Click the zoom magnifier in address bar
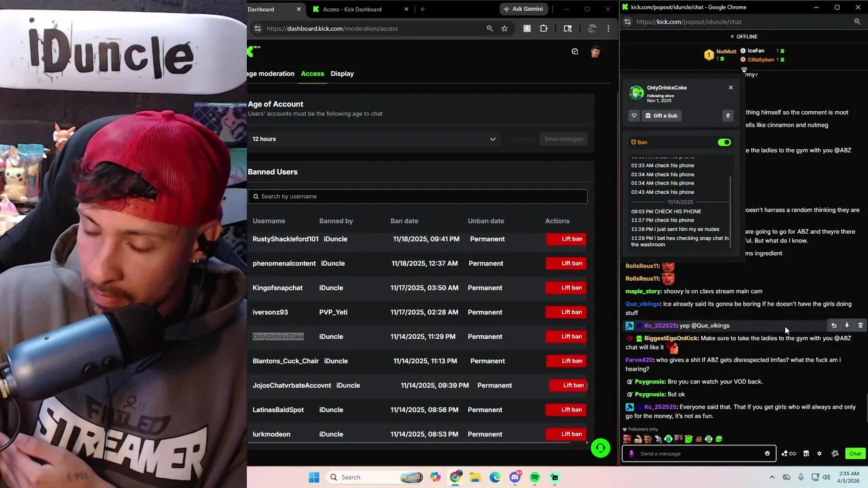 490,28
